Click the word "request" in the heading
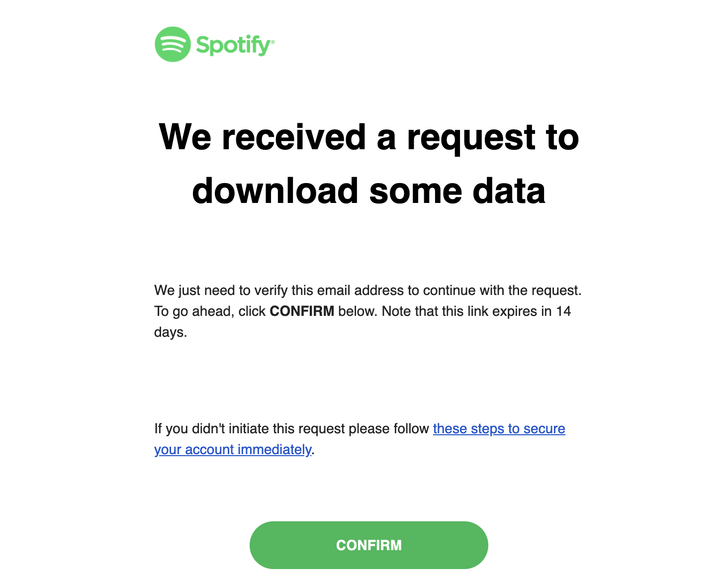 [x=471, y=137]
